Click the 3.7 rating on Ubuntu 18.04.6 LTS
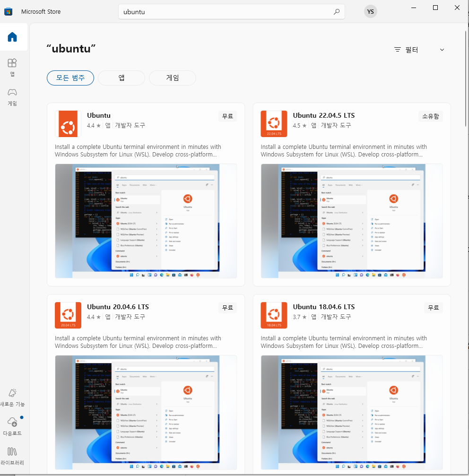This screenshot has width=469, height=476. pos(300,317)
